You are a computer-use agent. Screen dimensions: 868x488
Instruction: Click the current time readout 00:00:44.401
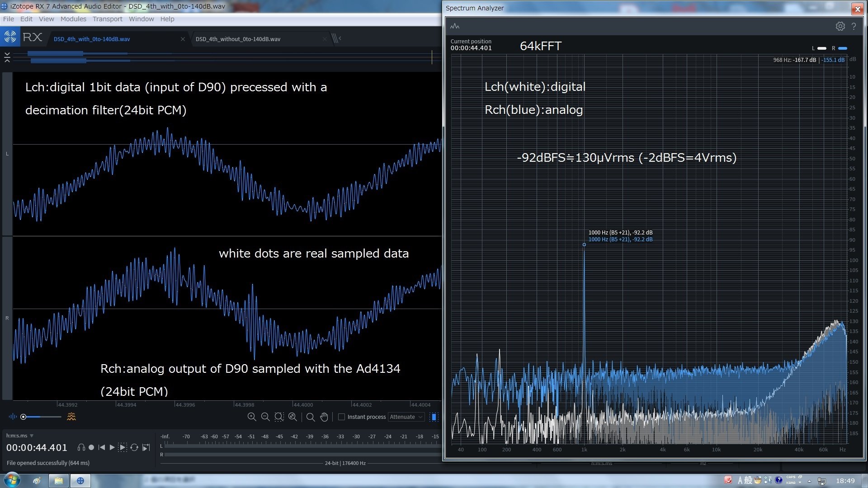tap(37, 447)
